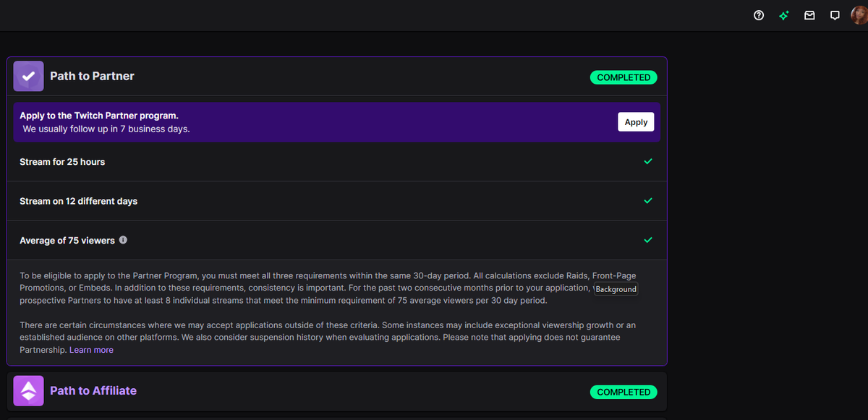The image size is (868, 420).
Task: Click Apply to the Twitch Partner program text
Action: 99,116
